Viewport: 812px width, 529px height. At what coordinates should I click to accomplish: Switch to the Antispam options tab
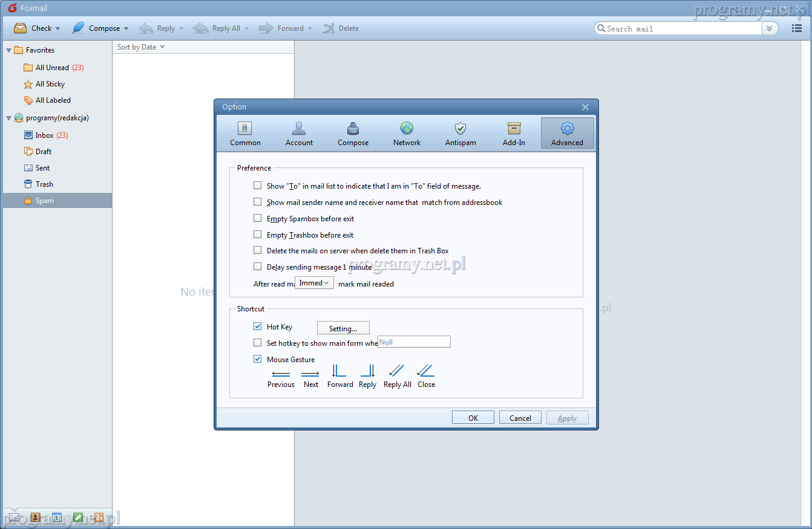460,134
